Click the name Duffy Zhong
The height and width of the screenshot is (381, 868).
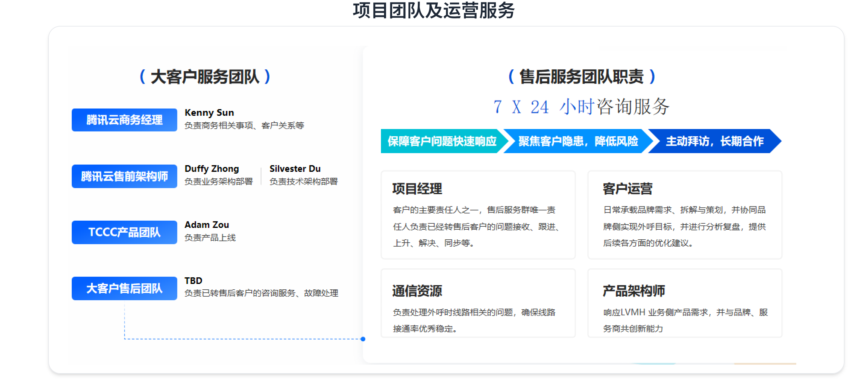coord(212,168)
